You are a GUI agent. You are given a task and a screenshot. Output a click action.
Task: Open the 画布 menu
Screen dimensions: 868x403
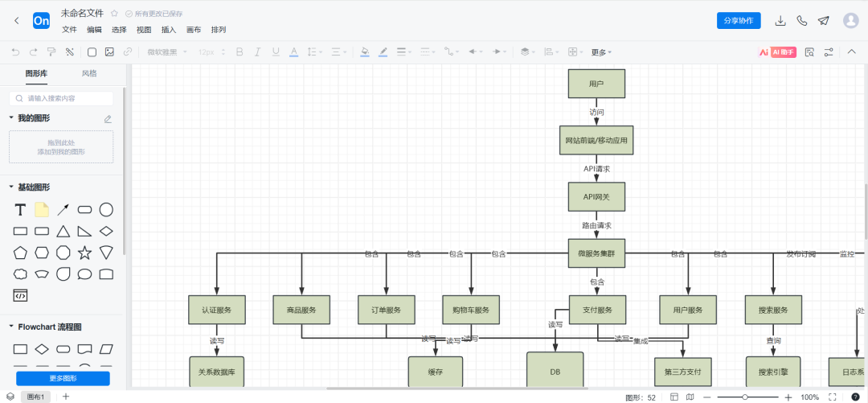click(194, 30)
